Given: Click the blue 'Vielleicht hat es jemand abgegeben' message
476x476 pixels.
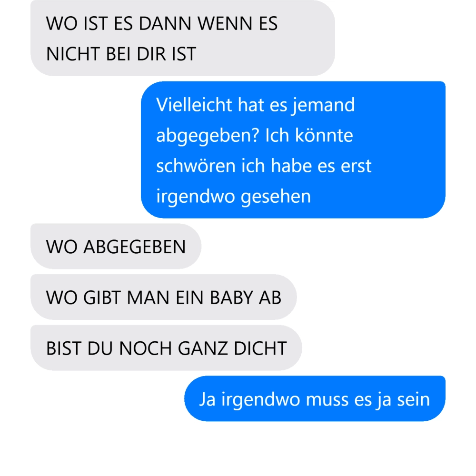Looking at the screenshot, I should tap(293, 149).
